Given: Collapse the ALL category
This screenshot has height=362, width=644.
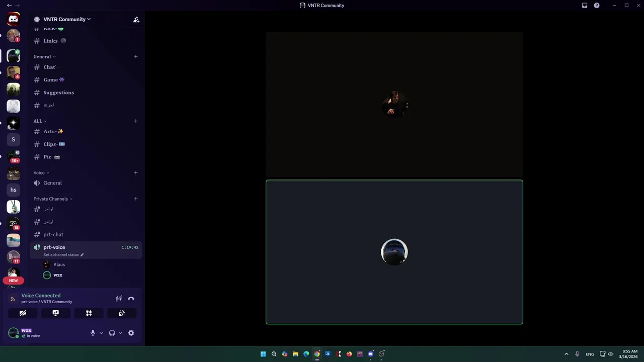Looking at the screenshot, I should (40, 121).
